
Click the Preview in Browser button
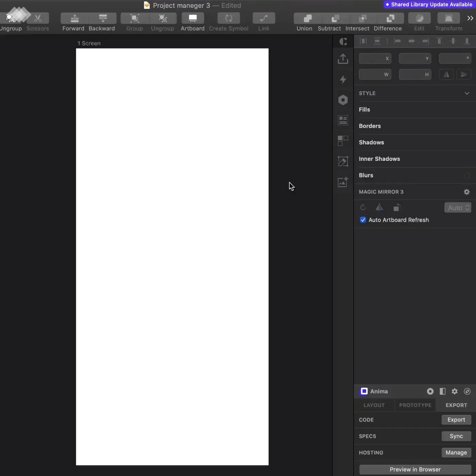[x=415, y=470]
